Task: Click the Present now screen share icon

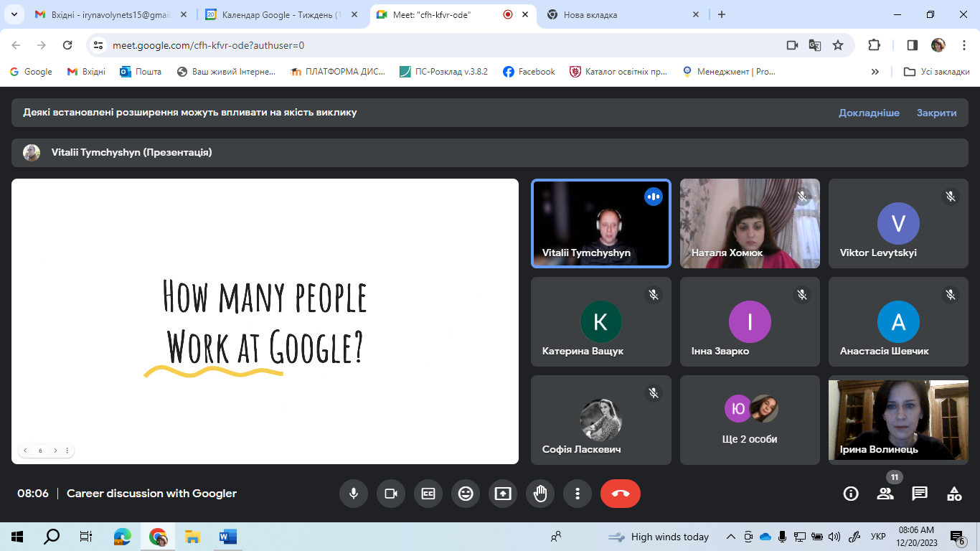Action: click(x=503, y=494)
